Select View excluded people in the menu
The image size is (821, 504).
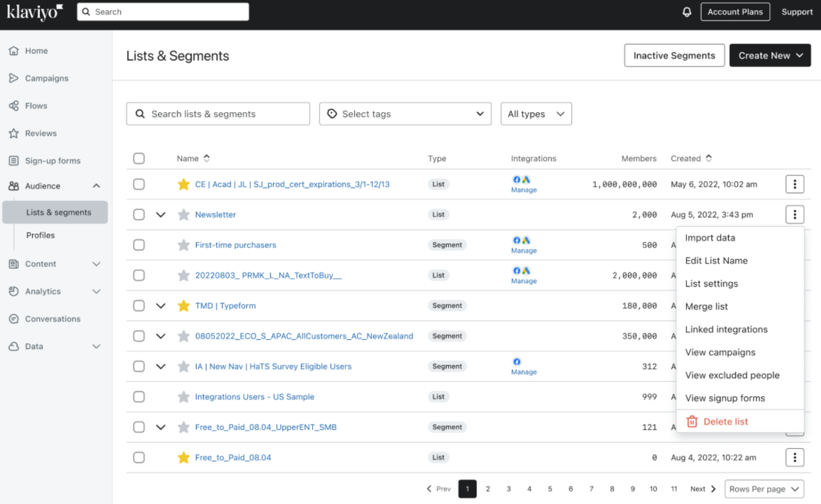[x=732, y=375]
